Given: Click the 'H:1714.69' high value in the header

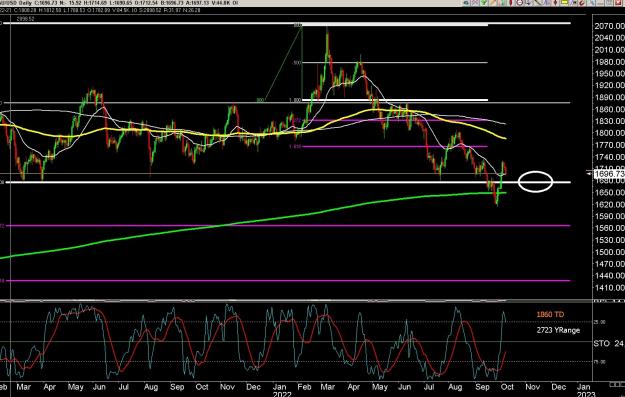Looking at the screenshot, I should (95, 3).
